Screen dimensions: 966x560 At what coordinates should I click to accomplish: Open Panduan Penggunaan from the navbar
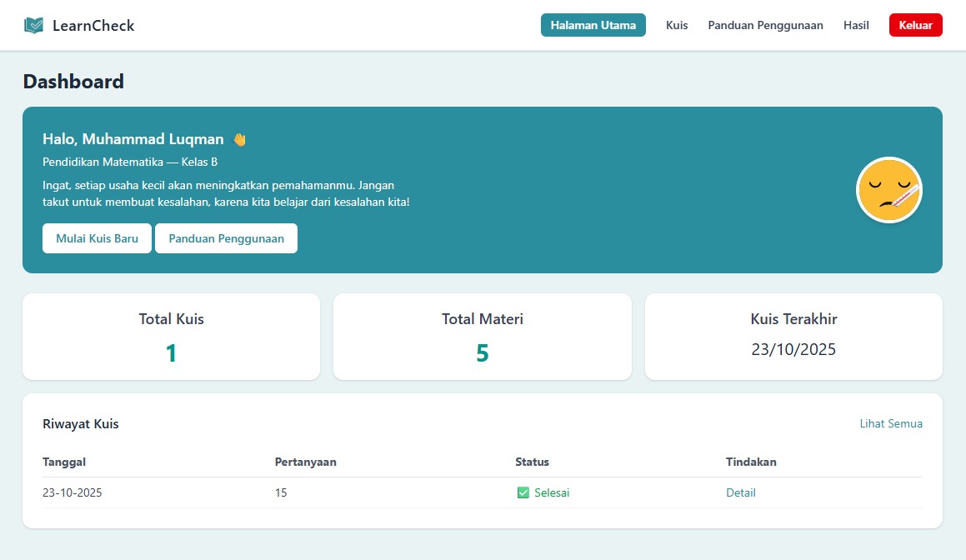[x=765, y=25]
